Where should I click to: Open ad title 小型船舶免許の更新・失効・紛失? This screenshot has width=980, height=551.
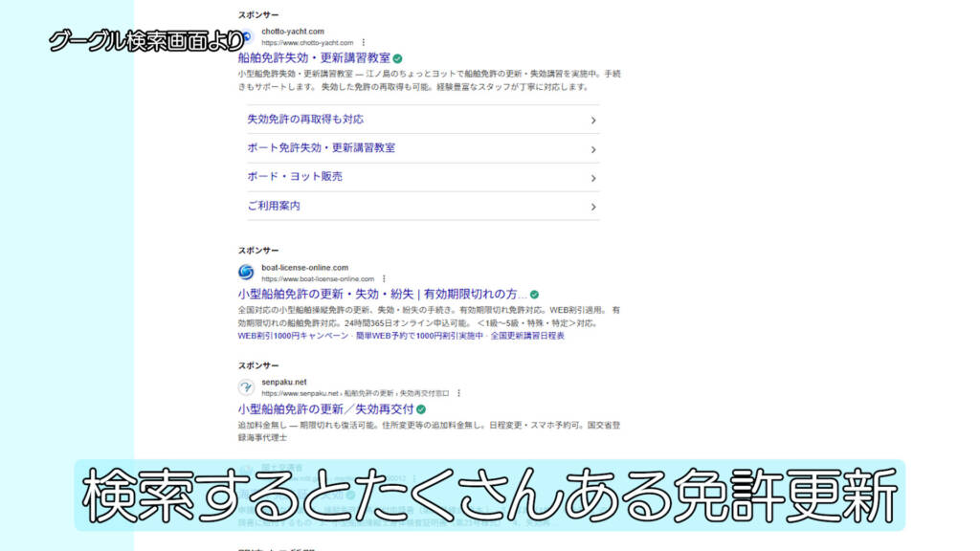pyautogui.click(x=382, y=295)
